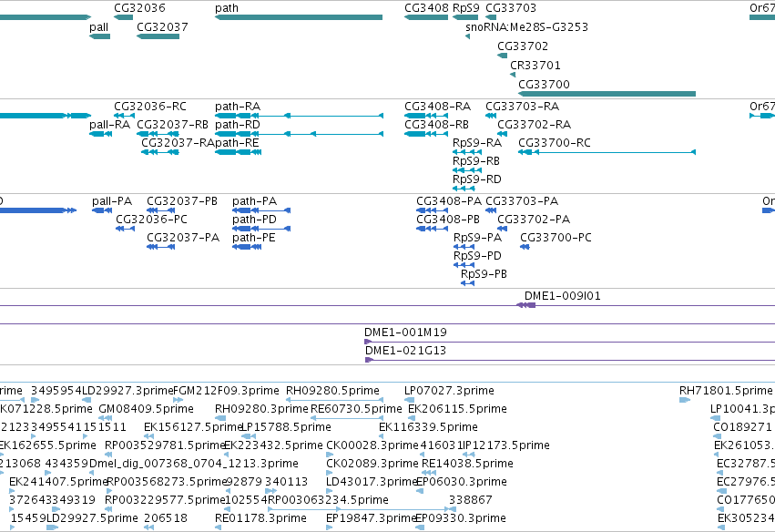Open the EP06030.3prime EST label
Viewport: 775px width, 532px height.
[x=462, y=482]
